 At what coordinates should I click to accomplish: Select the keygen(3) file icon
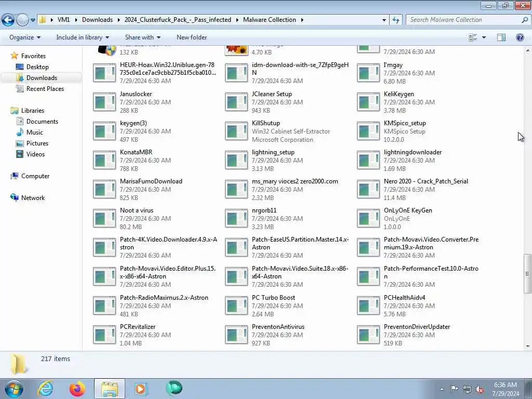coord(104,131)
